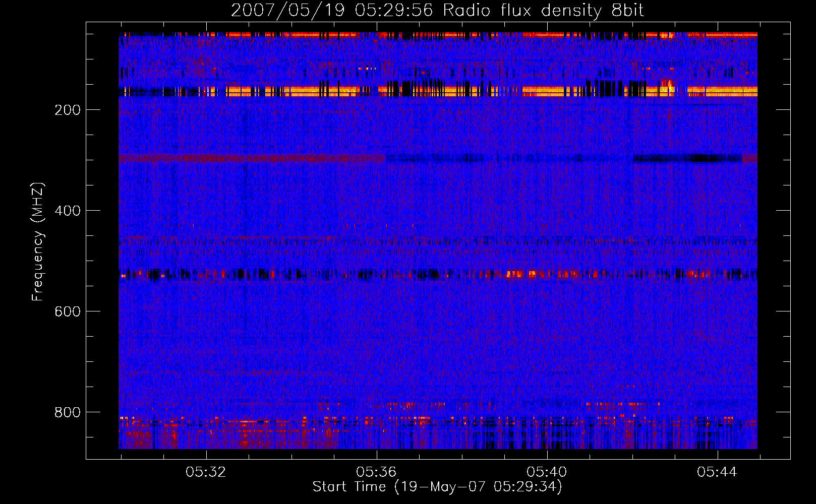Click the 400 frequency tick label
The image size is (816, 504).
[x=68, y=211]
